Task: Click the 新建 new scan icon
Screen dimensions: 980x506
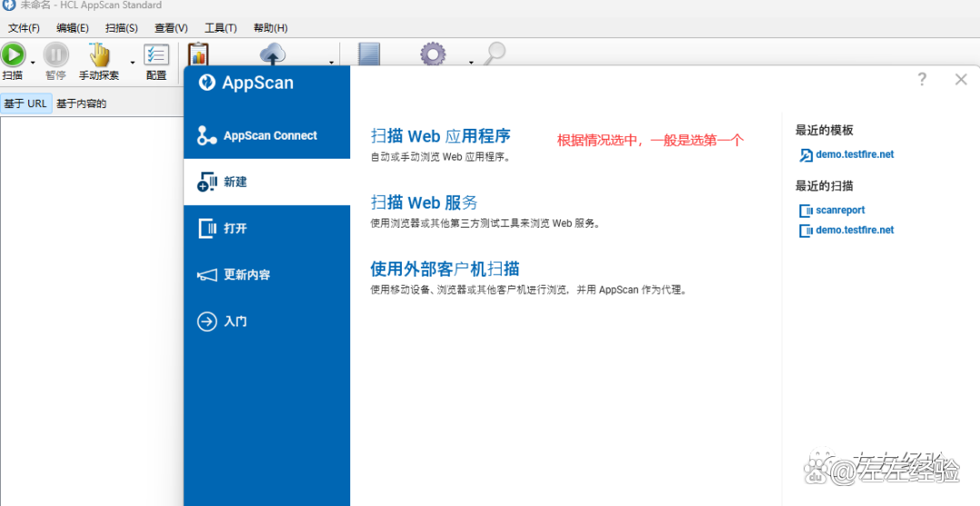Action: [207, 181]
